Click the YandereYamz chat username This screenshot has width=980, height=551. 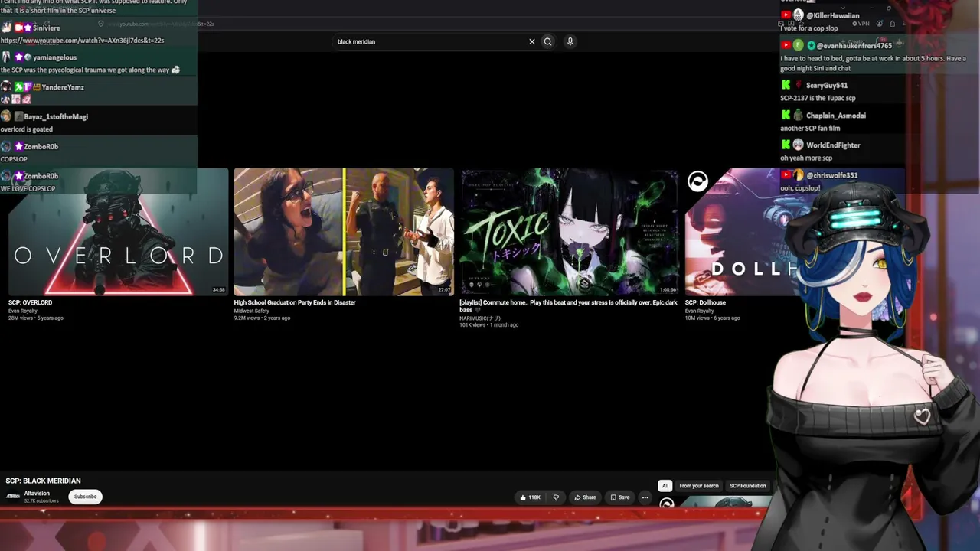click(63, 87)
